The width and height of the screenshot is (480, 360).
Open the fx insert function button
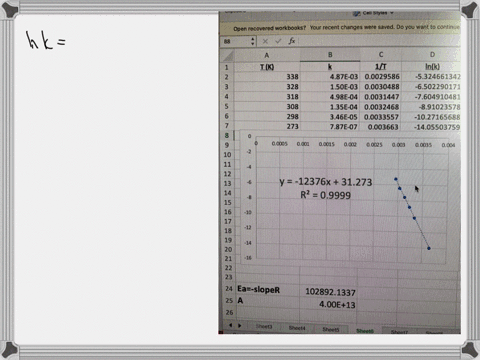point(292,41)
